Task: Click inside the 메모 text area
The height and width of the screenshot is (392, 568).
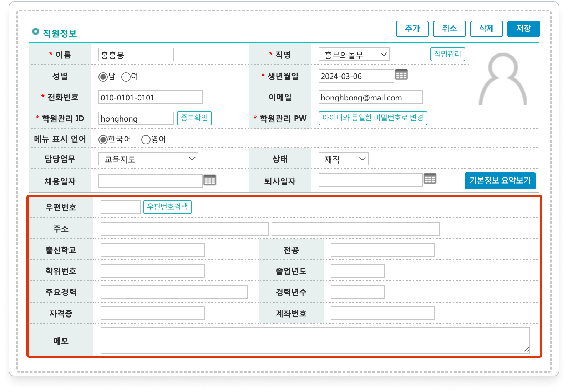Action: pyautogui.click(x=315, y=340)
